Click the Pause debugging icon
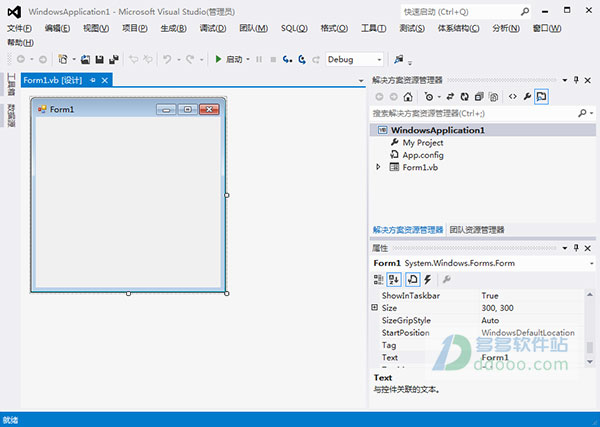This screenshot has height=427, width=600. 259,59
